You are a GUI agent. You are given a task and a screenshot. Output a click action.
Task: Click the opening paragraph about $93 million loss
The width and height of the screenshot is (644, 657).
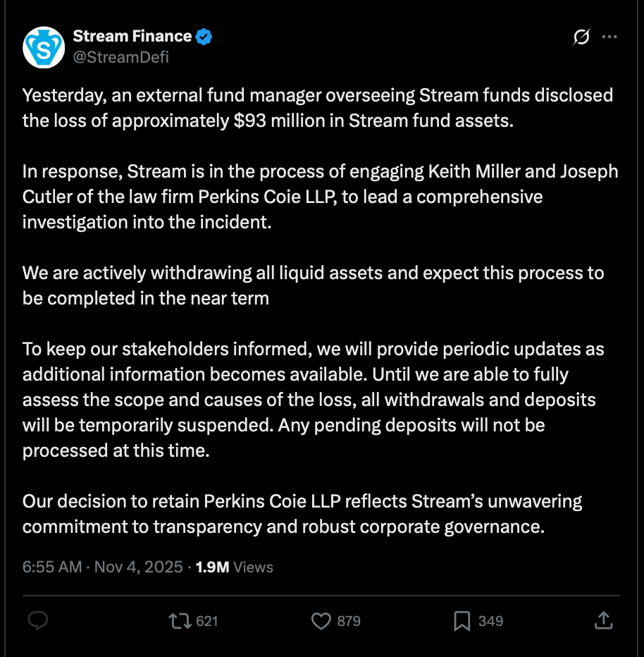pos(317,107)
